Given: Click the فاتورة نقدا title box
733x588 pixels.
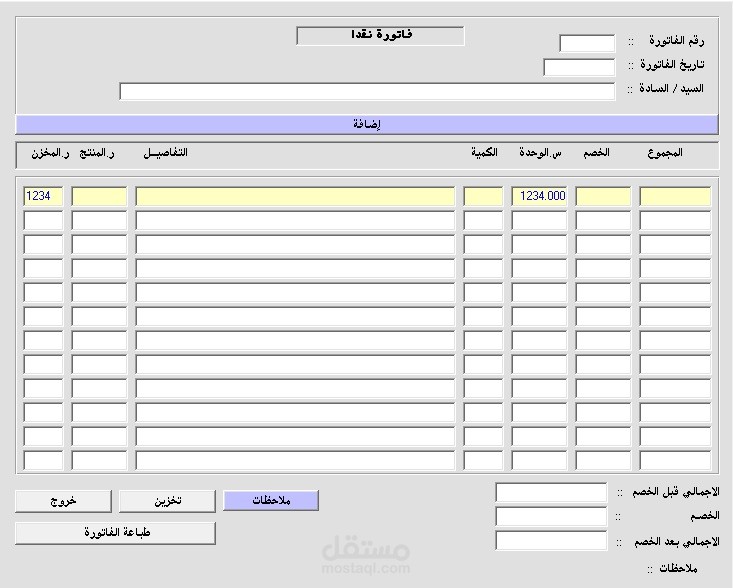Looking at the screenshot, I should (x=381, y=36).
